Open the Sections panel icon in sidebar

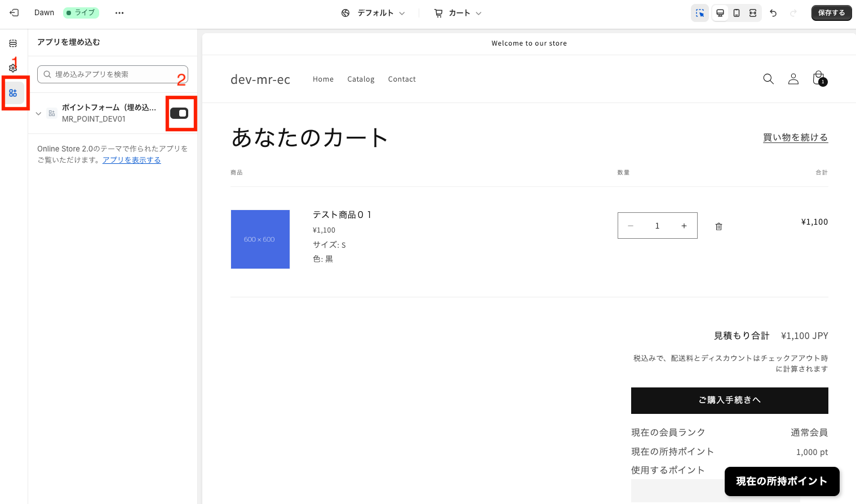point(13,43)
